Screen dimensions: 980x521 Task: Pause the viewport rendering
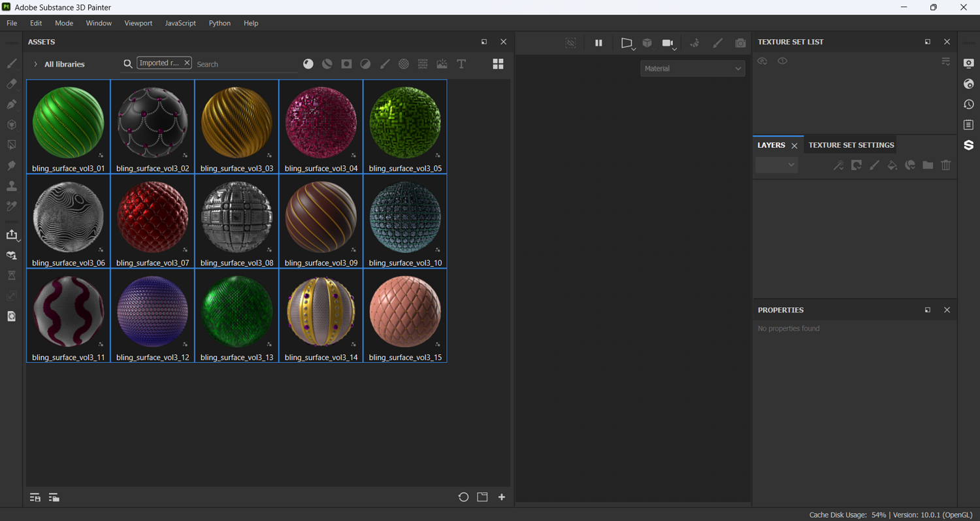point(598,43)
